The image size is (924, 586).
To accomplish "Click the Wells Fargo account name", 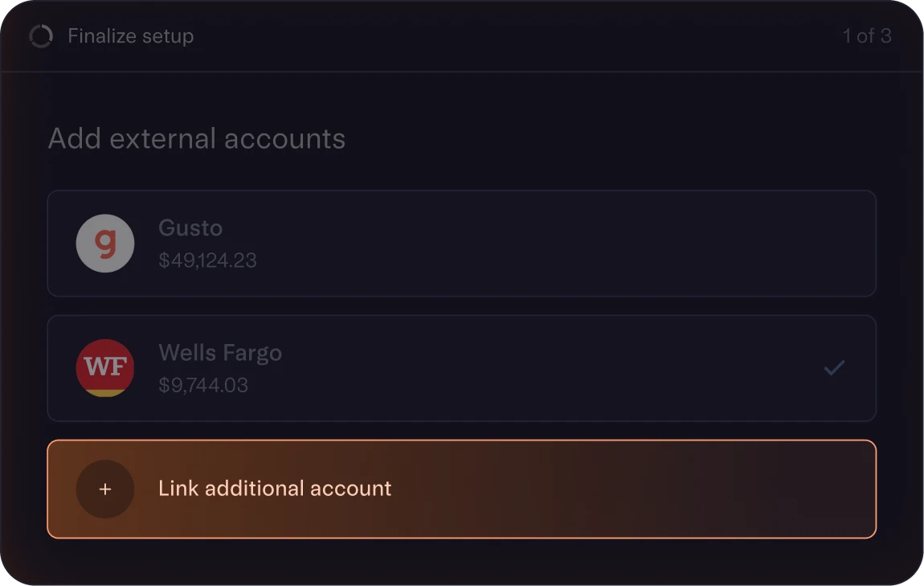I will pyautogui.click(x=220, y=353).
